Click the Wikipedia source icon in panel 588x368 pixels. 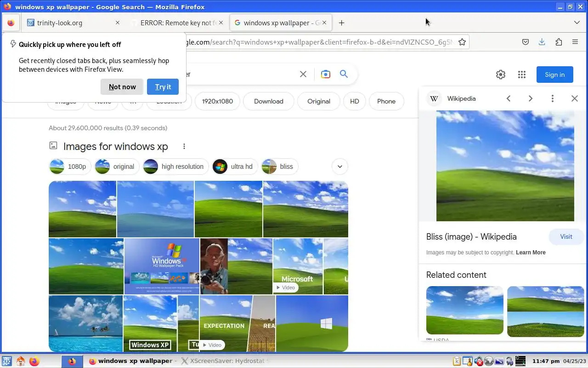click(x=434, y=98)
